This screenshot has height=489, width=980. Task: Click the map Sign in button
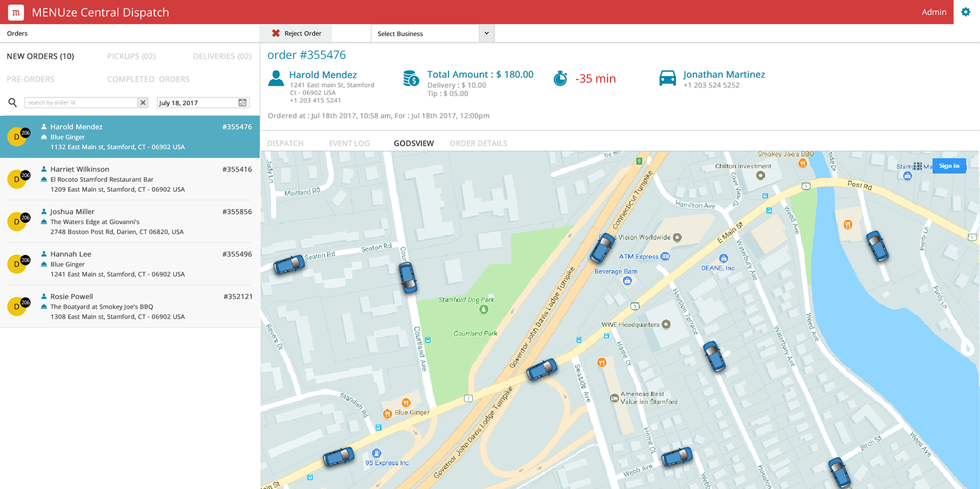(x=949, y=165)
